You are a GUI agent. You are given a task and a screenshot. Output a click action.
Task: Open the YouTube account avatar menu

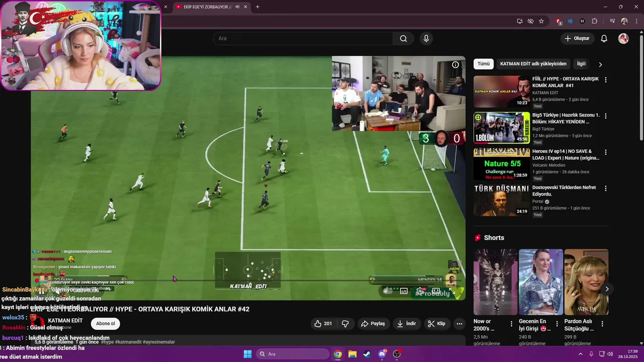tap(623, 39)
